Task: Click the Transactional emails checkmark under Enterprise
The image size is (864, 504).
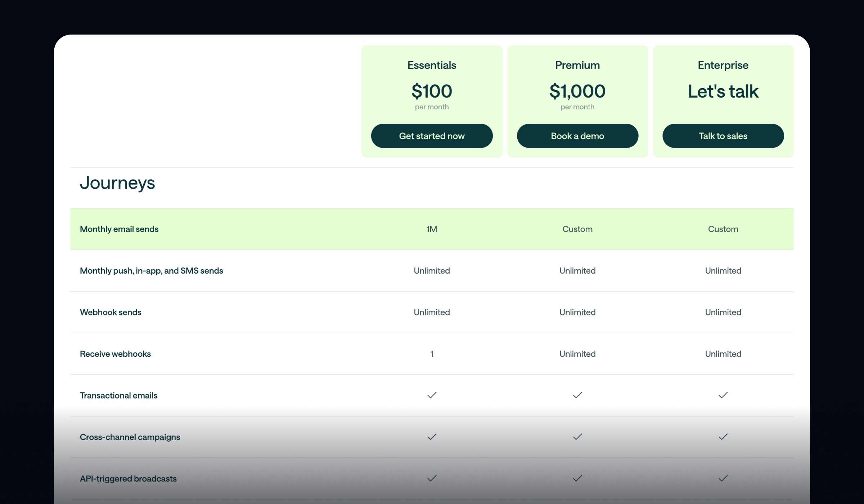Action: [723, 395]
